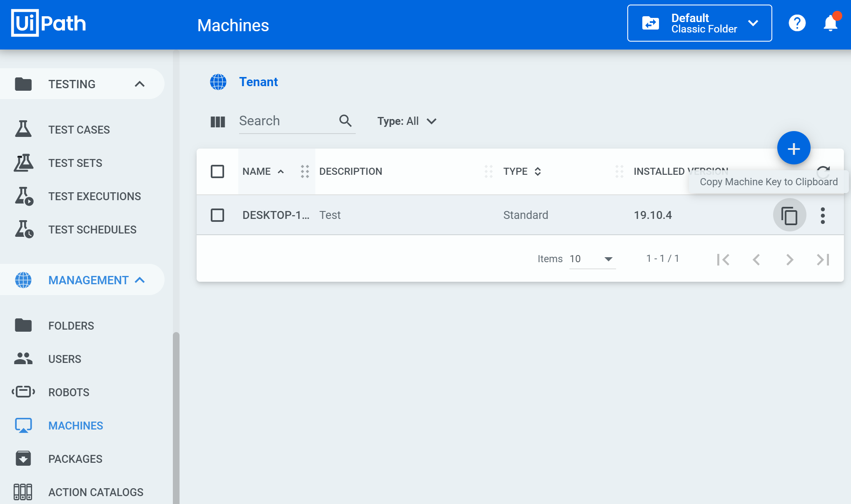Click the Tenant link

click(x=258, y=82)
